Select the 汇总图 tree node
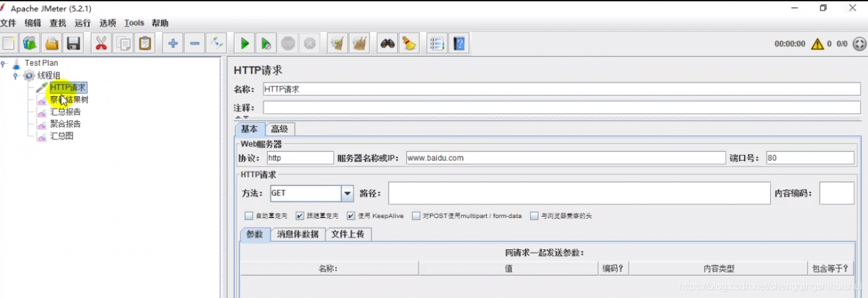 point(62,136)
